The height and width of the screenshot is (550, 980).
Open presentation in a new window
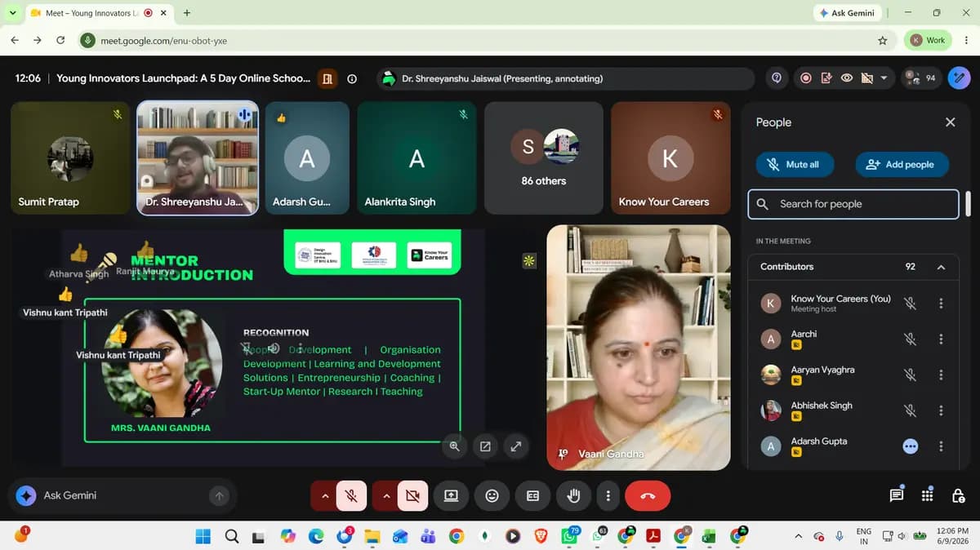point(485,446)
